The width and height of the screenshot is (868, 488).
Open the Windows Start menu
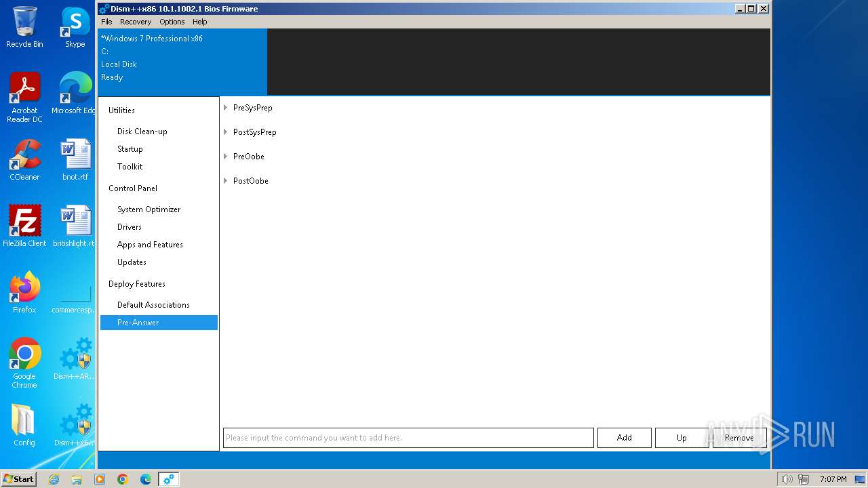tap(19, 479)
